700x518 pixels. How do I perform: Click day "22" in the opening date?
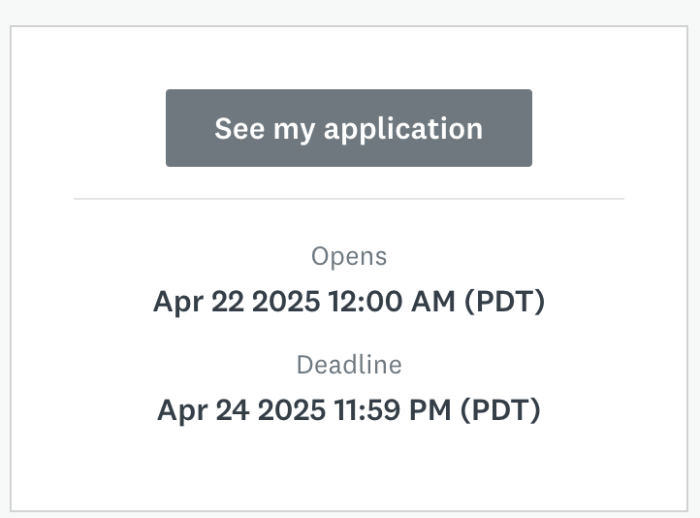coord(225,302)
